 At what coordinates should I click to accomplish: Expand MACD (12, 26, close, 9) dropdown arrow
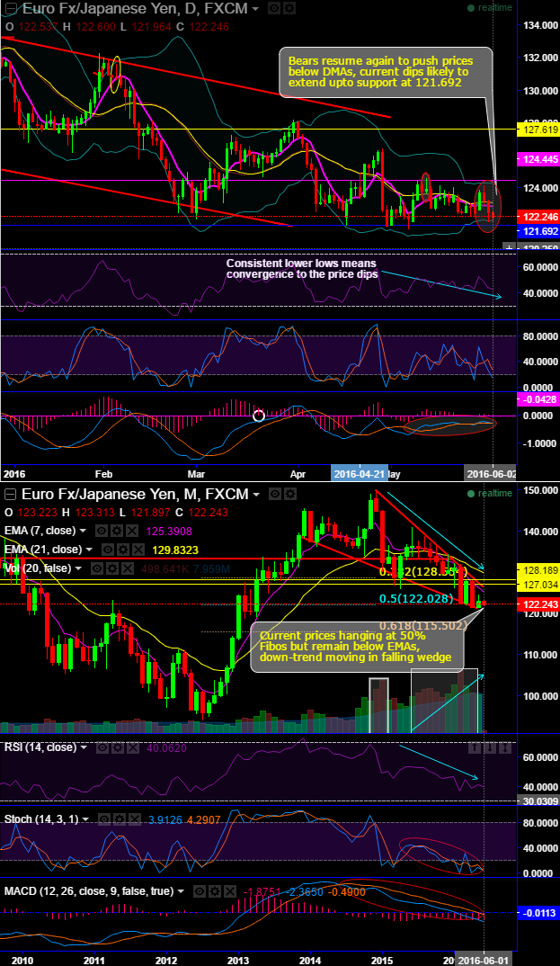[x=181, y=892]
